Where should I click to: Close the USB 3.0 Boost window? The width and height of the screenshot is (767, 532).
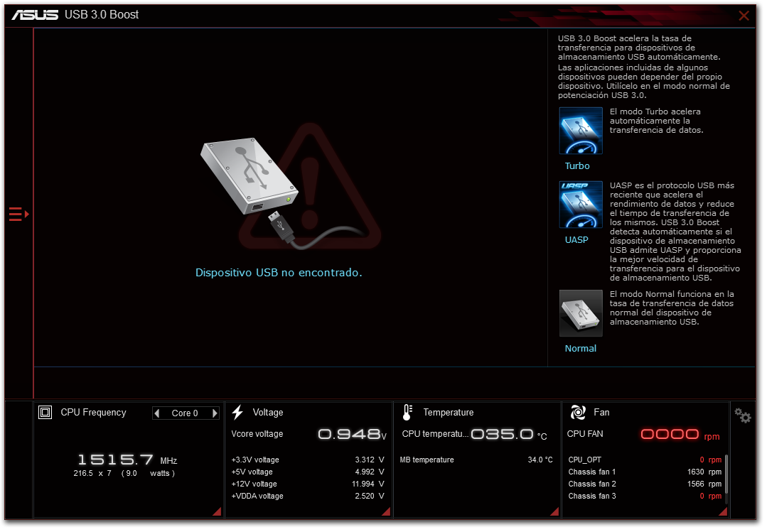pyautogui.click(x=744, y=16)
